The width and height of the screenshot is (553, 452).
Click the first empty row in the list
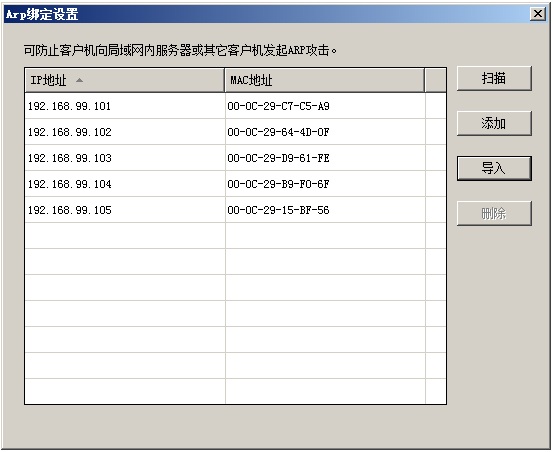(x=236, y=236)
